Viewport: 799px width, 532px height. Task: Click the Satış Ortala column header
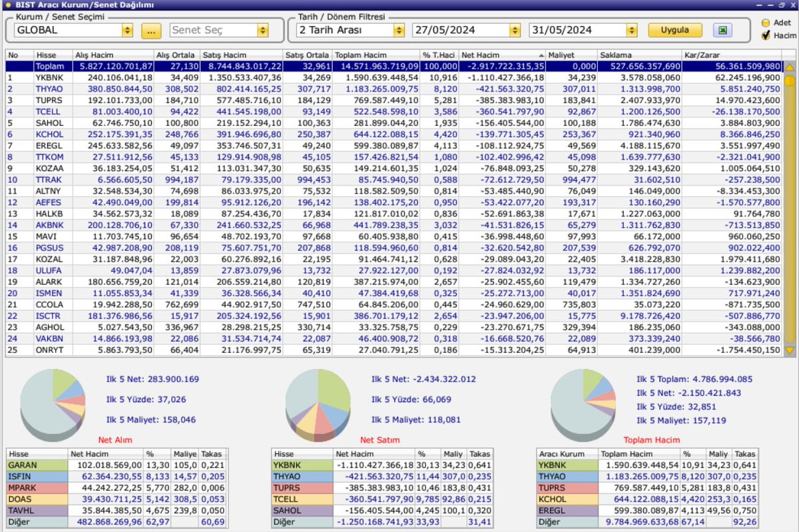307,55
